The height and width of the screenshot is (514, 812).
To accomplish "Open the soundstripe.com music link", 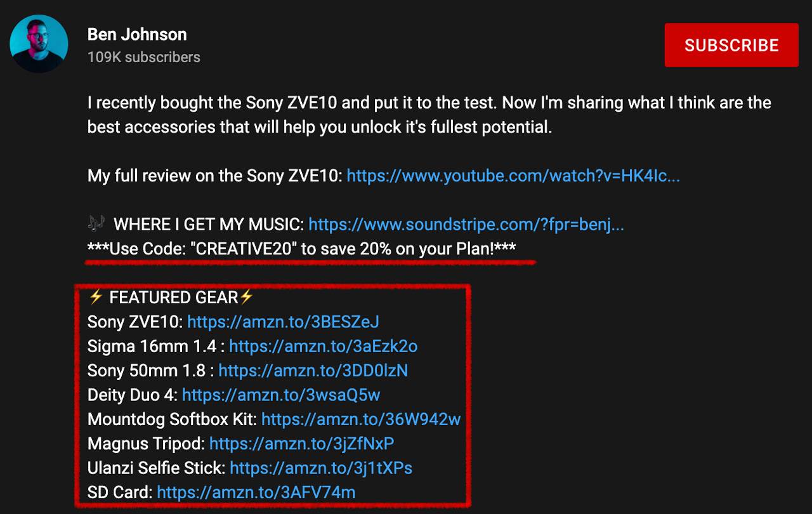I will pos(466,224).
